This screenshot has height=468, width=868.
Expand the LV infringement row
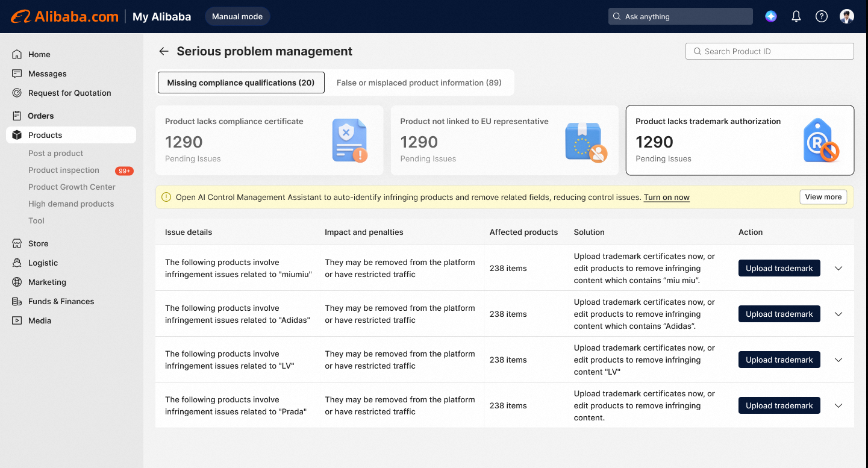[x=838, y=360]
